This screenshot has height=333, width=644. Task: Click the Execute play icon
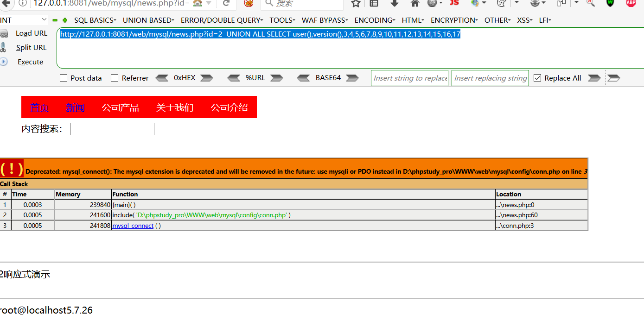point(4,62)
